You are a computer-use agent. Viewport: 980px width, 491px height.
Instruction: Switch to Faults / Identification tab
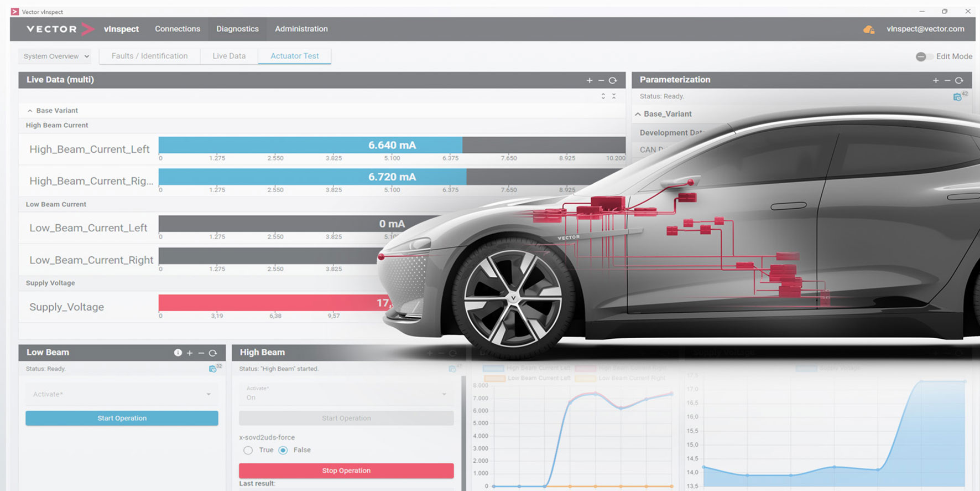[x=149, y=56]
